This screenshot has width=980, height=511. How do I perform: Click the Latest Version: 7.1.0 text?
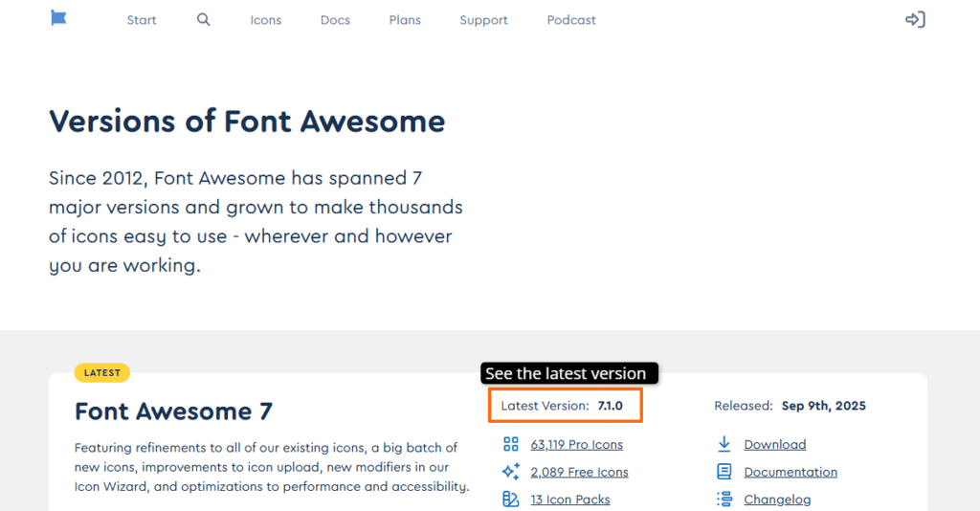pos(562,406)
